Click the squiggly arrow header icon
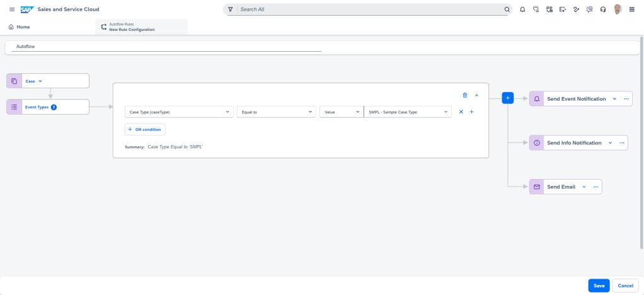644x295 pixels. point(576,9)
